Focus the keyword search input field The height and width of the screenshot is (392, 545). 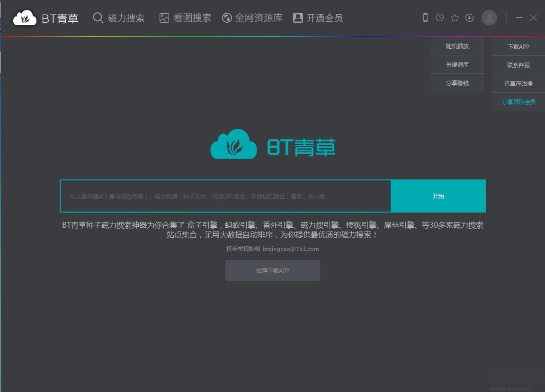click(x=225, y=196)
